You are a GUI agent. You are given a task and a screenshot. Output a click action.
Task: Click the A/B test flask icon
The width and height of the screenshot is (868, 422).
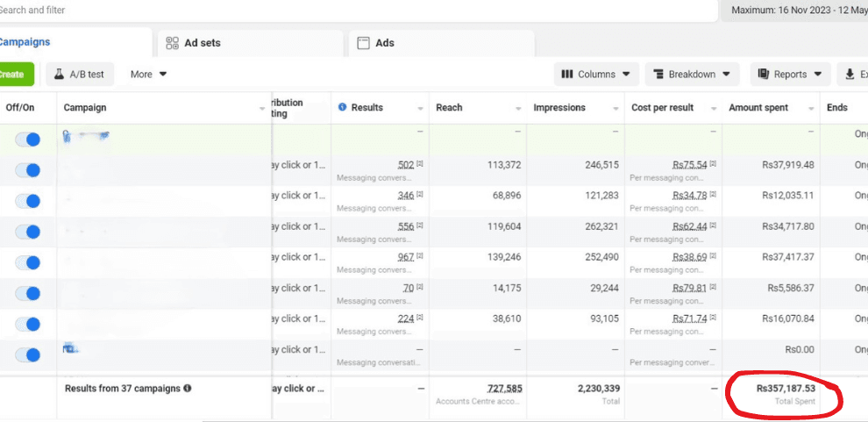pos(60,75)
